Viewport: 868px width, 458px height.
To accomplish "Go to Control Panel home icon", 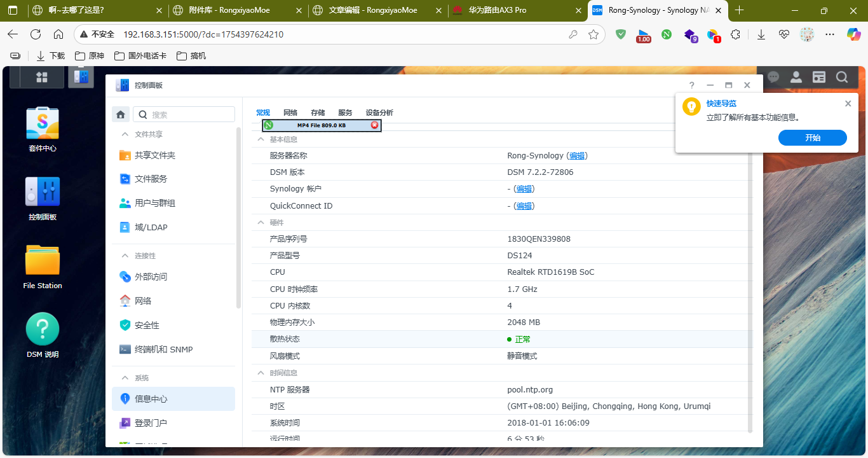I will 121,114.
